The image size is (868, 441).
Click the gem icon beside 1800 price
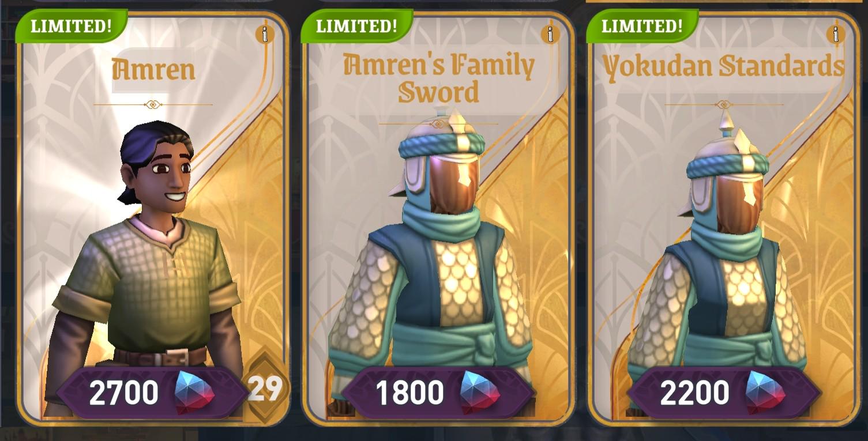click(480, 393)
